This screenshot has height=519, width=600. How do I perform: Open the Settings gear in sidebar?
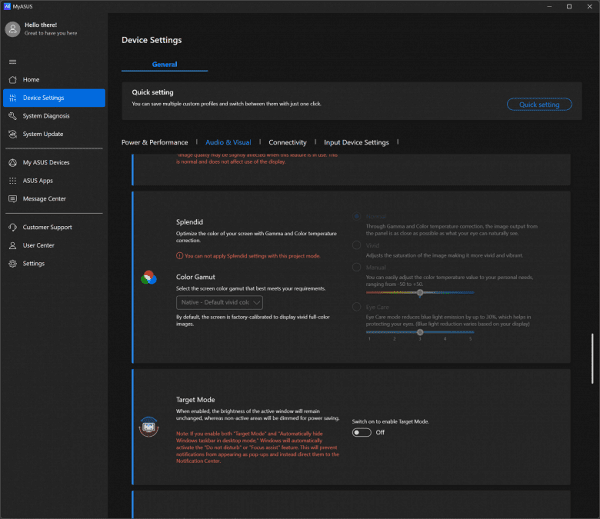(x=12, y=263)
